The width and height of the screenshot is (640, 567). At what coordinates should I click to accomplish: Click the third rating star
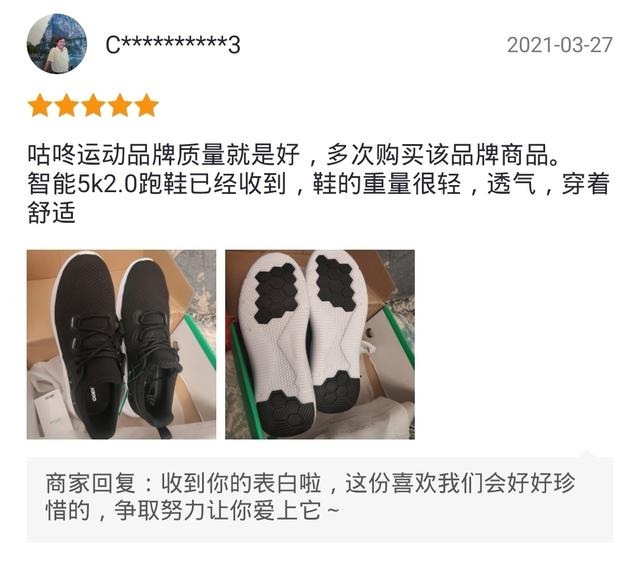93,105
